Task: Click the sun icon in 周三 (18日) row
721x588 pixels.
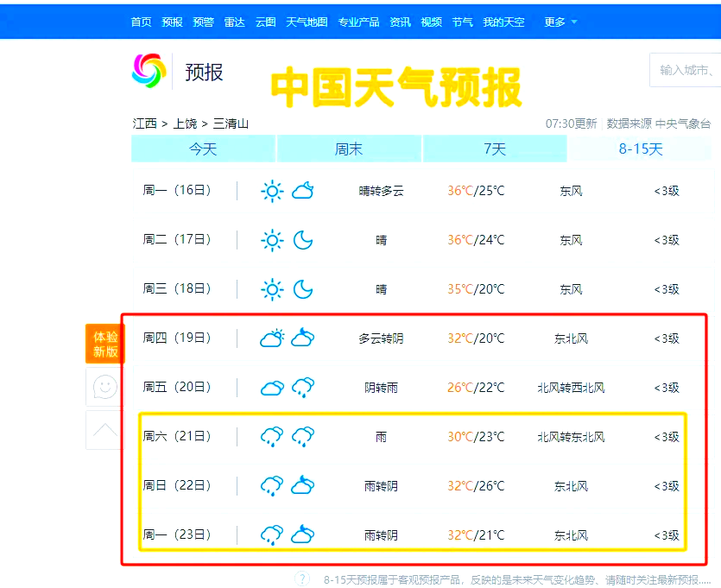Action: click(272, 289)
